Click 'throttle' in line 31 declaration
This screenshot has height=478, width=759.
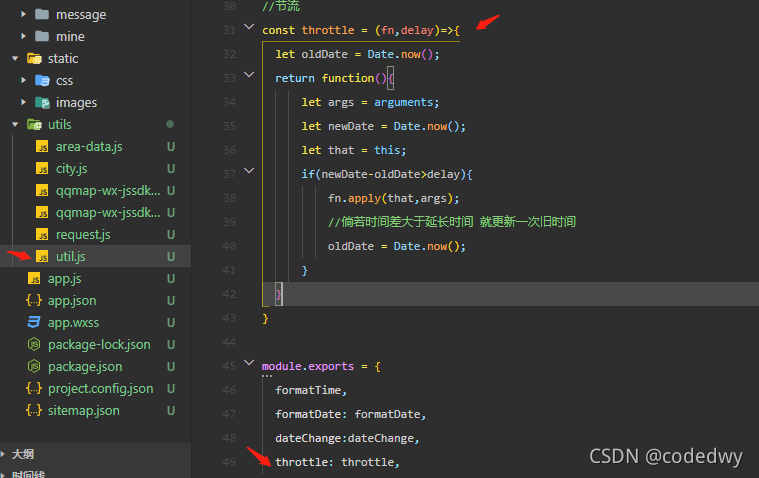pyautogui.click(x=328, y=30)
